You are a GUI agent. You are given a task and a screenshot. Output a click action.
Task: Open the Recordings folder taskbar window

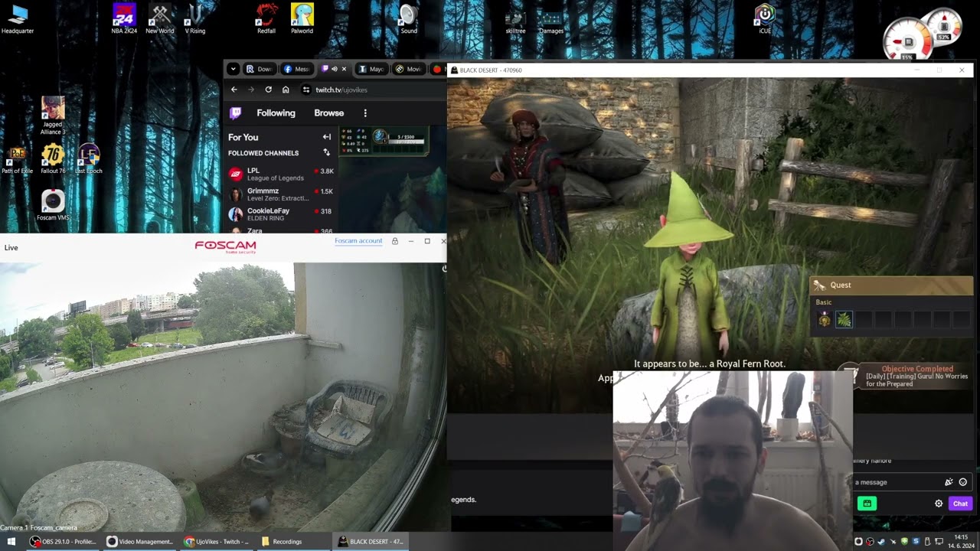click(x=293, y=542)
